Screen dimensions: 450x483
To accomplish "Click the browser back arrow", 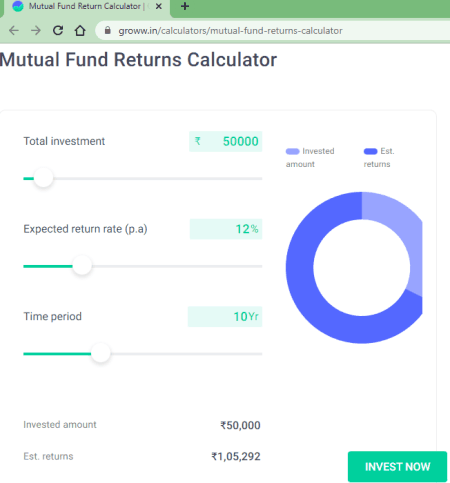I will (14, 31).
